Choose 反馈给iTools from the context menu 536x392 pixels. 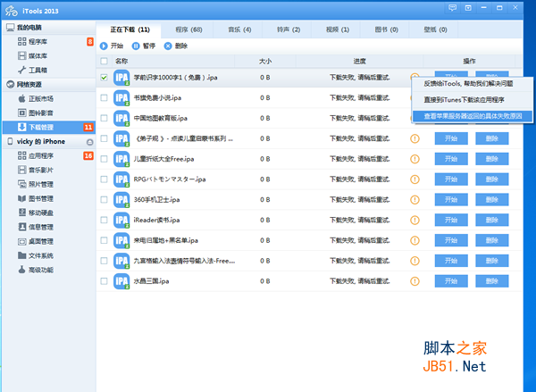(472, 84)
